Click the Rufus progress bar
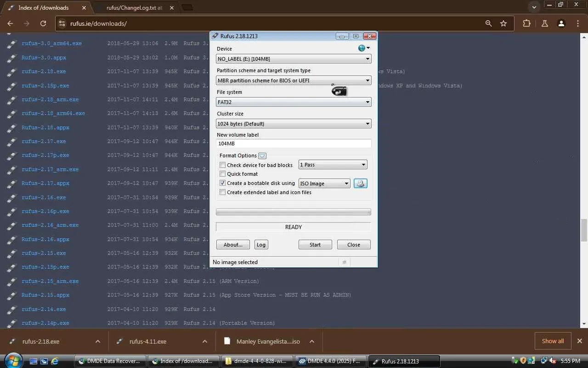Screen dimensions: 588x368 click(294, 212)
